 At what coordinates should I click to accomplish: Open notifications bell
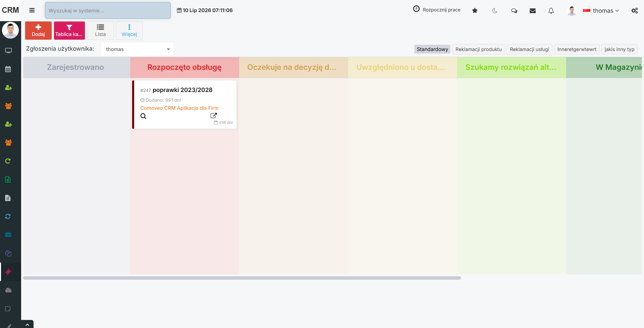pos(551,11)
